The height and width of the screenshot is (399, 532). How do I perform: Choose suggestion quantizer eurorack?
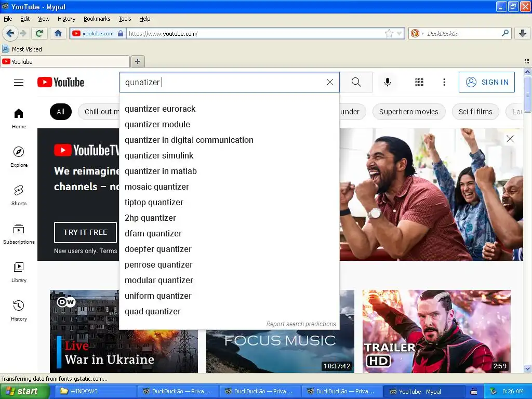[229, 109]
